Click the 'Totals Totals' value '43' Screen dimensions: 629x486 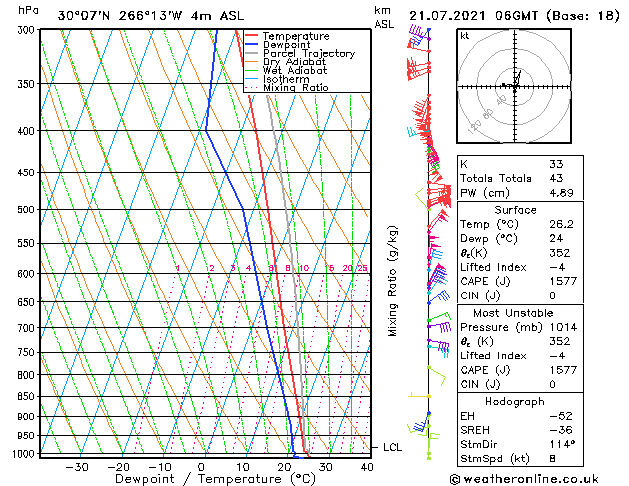(556, 178)
